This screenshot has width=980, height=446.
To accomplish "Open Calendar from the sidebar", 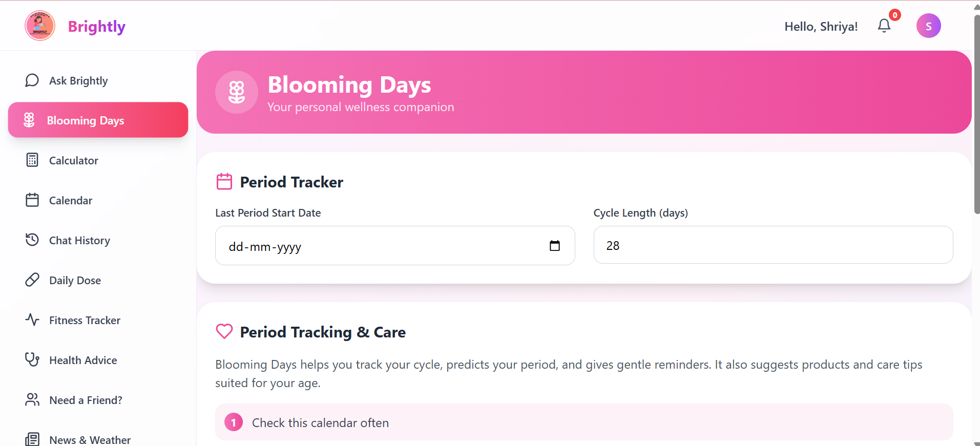I will tap(71, 200).
